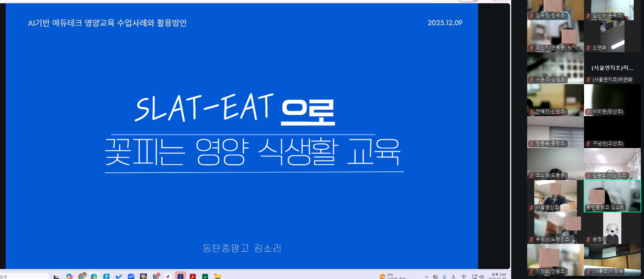Select the 동탄중앙고 김소리 speaker video tile
This screenshot has height=279, width=644.
(612, 196)
